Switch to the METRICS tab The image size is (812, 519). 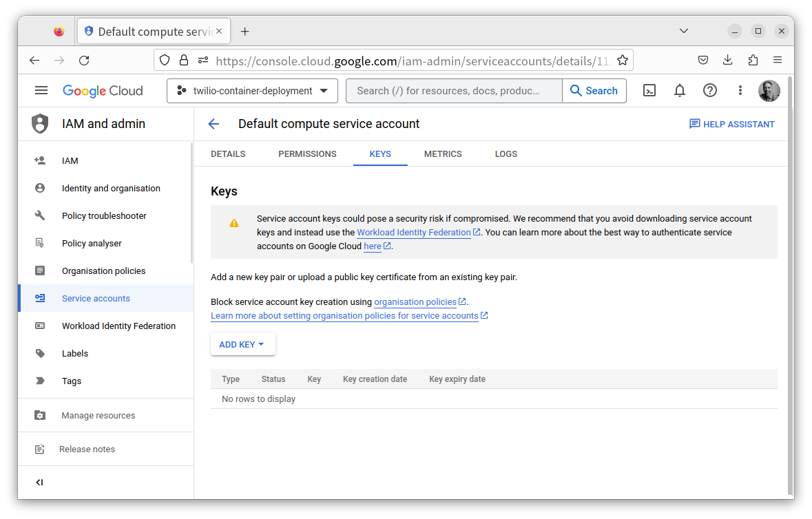coord(443,154)
